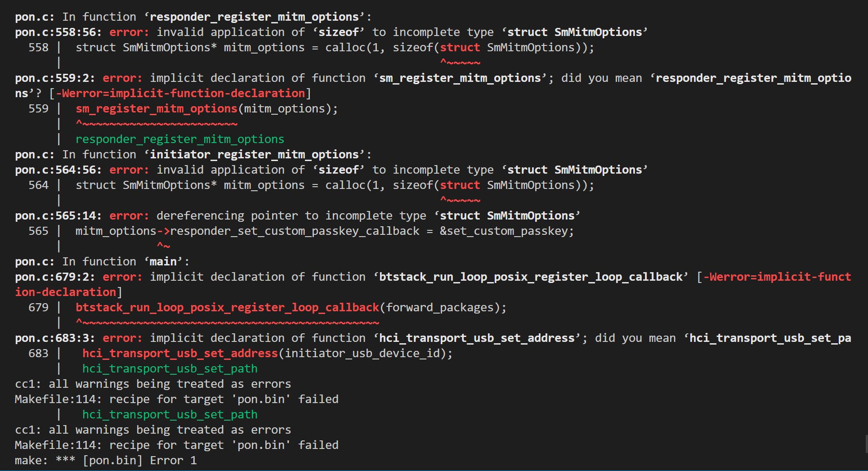Click the 'pon.c:559:2:' error location
This screenshot has width=868, height=471.
point(55,78)
